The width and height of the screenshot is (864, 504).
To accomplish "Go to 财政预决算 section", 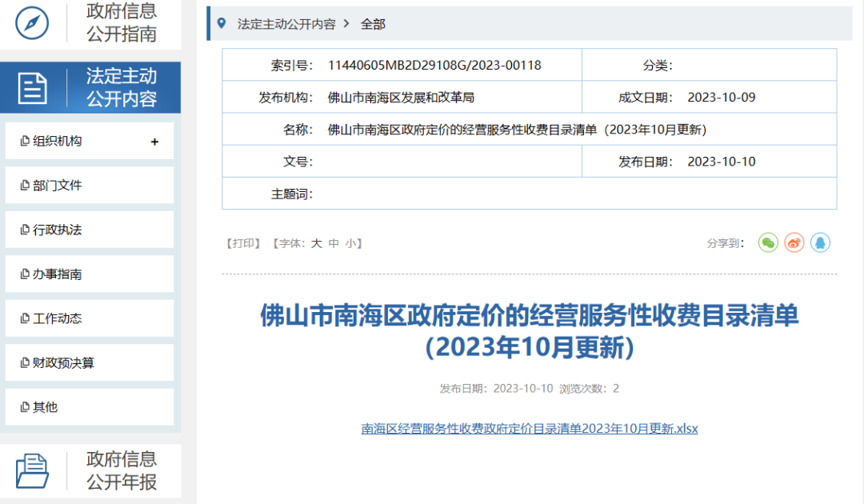I will (63, 363).
